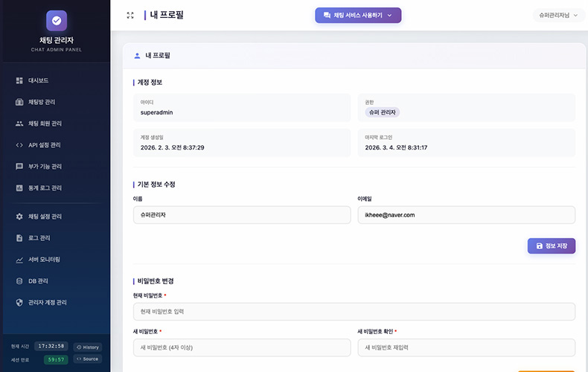Focus the 새 비밀번호 재입력 field
588x372 pixels.
click(x=467, y=347)
